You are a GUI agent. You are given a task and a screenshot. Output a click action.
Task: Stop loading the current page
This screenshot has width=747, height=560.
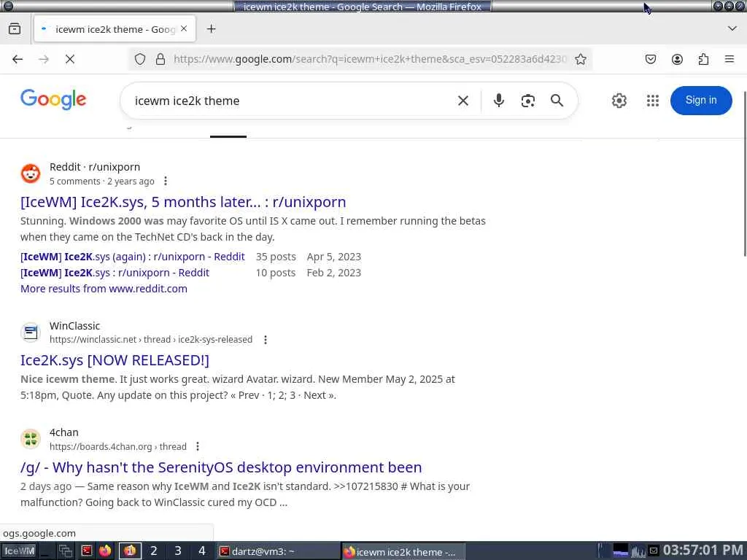[x=70, y=59]
